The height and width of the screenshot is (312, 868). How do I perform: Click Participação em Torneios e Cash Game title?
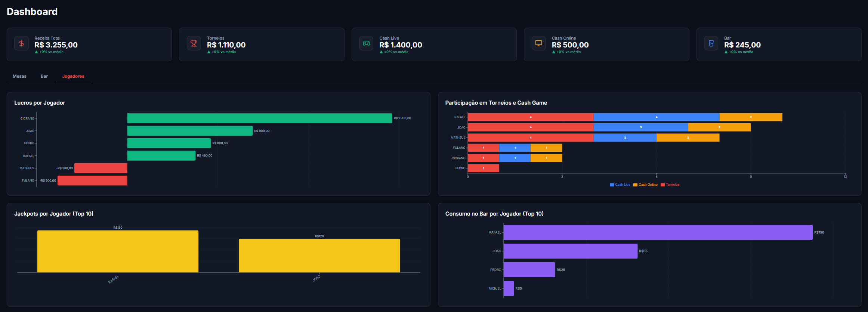496,103
